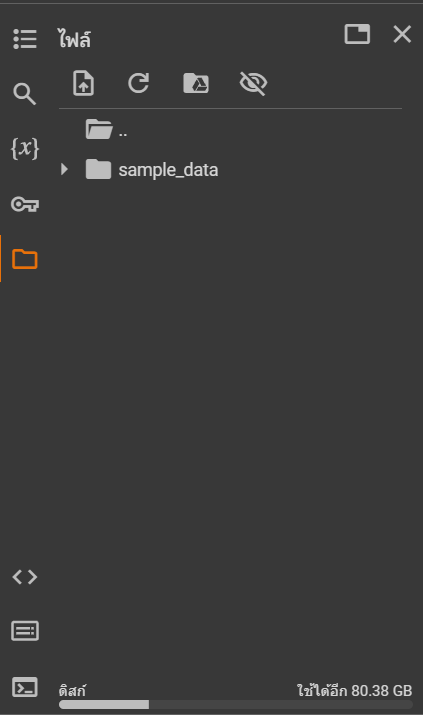
Task: Open the command palette icon
Action: point(25,631)
